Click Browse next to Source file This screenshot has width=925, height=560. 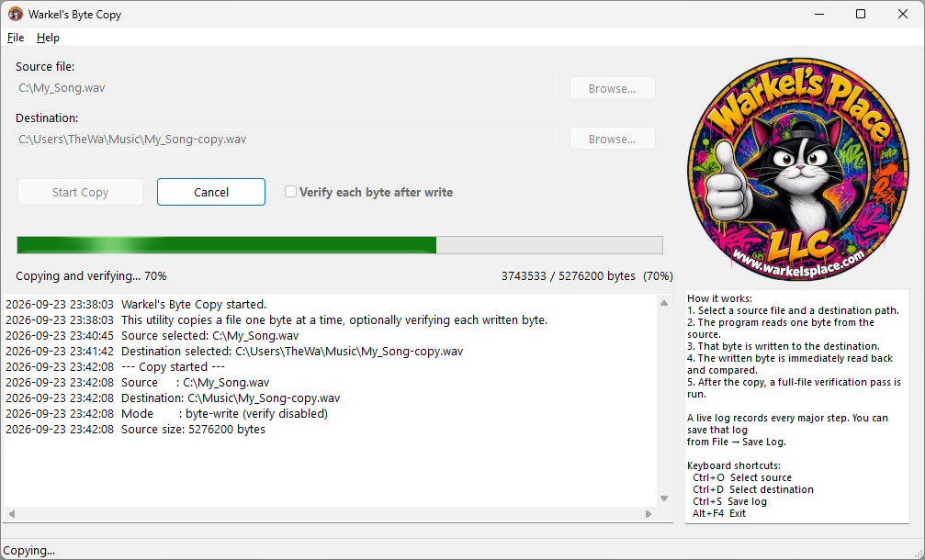coord(613,88)
